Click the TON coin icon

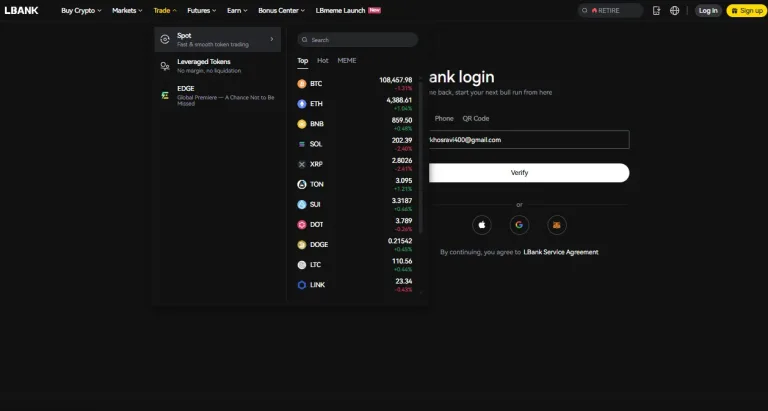pyautogui.click(x=302, y=184)
